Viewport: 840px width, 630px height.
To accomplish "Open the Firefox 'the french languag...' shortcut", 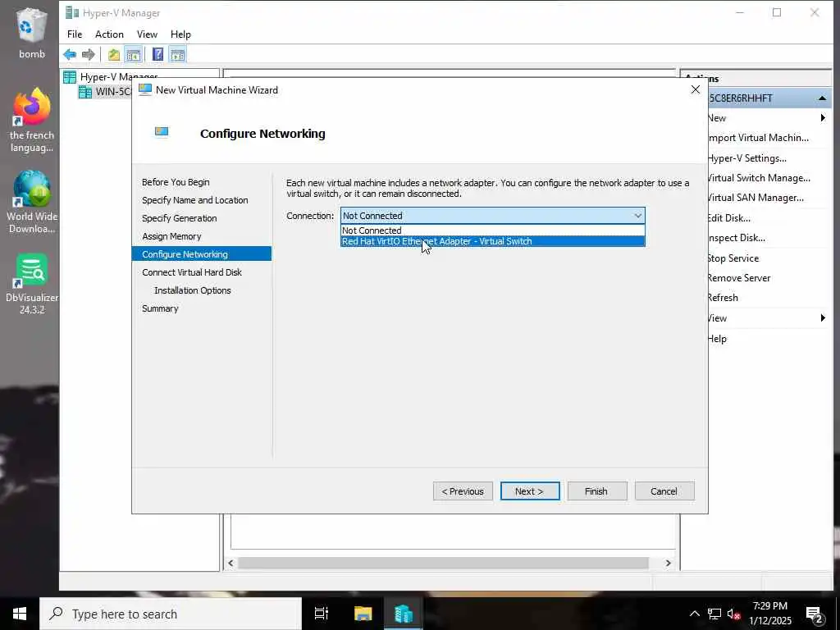I will point(32,121).
